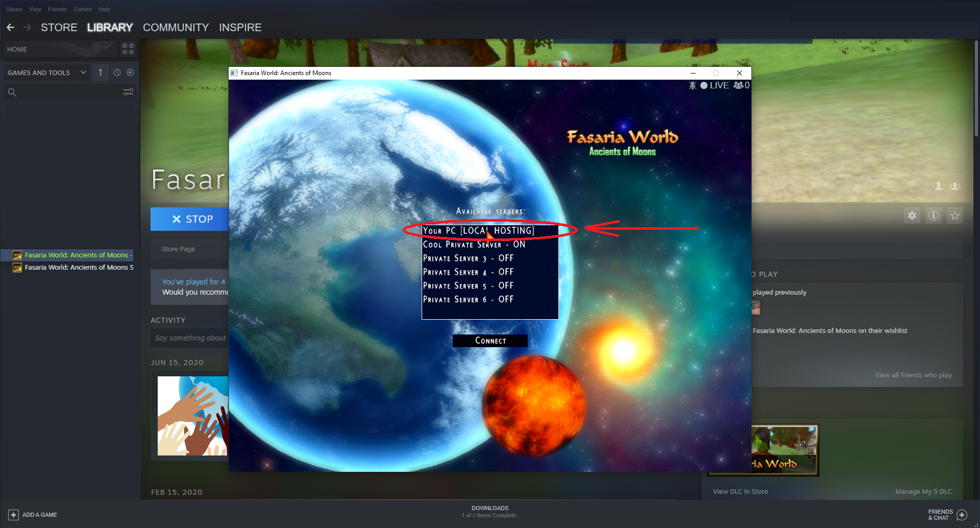980x528 pixels.
Task: Open Friends & Chat plus icon
Action: coord(962,515)
